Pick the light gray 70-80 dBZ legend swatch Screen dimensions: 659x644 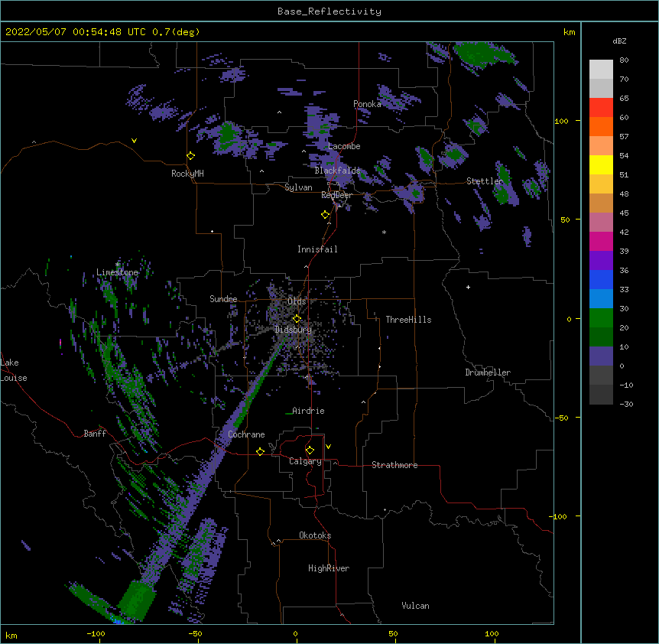[x=601, y=69]
